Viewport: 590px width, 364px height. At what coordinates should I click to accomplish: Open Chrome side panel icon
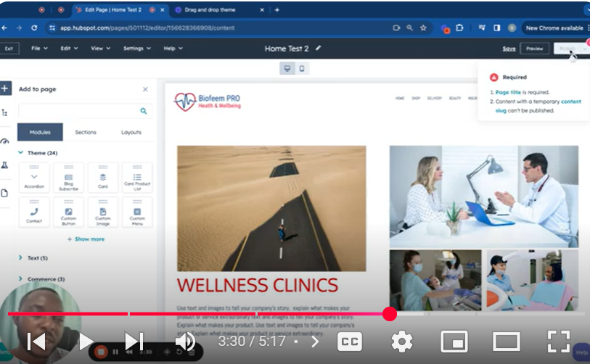[496, 28]
